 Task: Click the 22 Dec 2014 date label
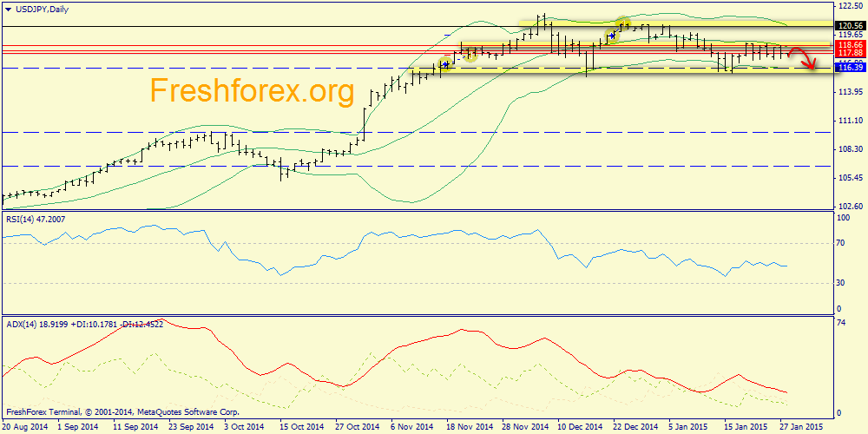coord(635,427)
